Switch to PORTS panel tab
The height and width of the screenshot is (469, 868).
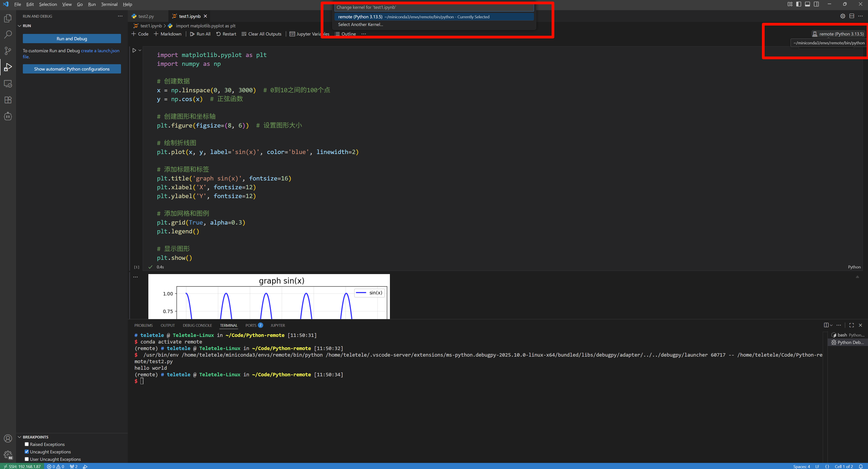[251, 325]
